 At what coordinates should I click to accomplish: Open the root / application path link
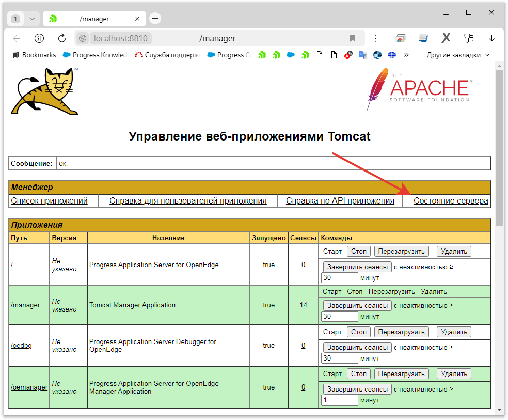pos(12,265)
